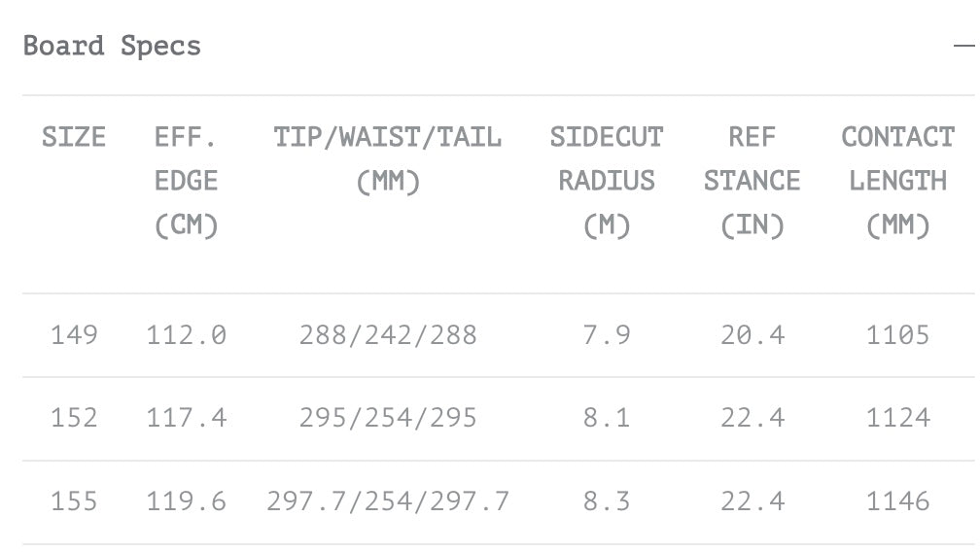Image resolution: width=980 pixels, height=552 pixels.
Task: Select the SIDECUT RADIUS (M) header
Action: pos(607,181)
